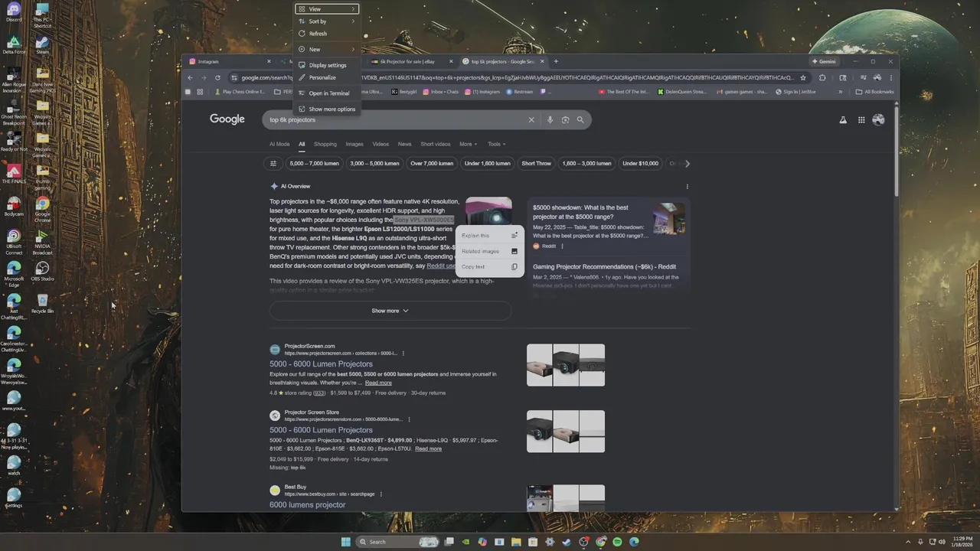Screen dimensions: 980x551
Task: Expand more bookmarks with double chevron
Action: [840, 92]
